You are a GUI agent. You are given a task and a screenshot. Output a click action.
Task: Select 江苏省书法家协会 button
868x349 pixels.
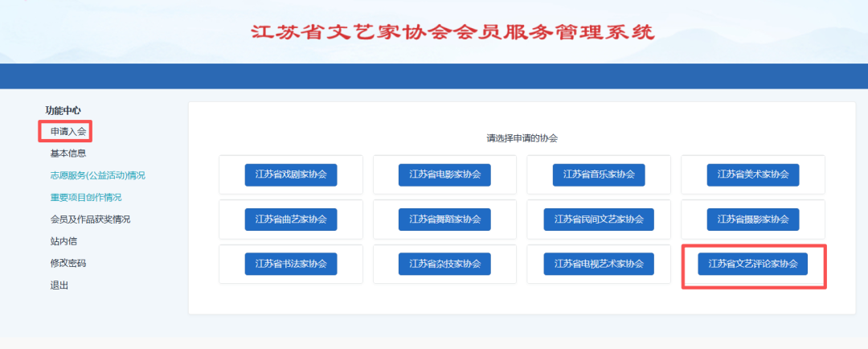point(290,264)
